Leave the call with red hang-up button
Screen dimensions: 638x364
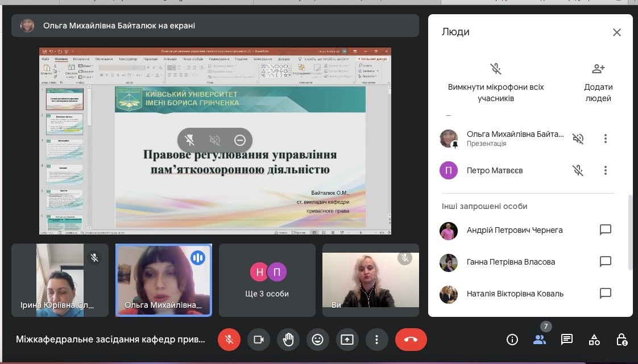(x=411, y=340)
